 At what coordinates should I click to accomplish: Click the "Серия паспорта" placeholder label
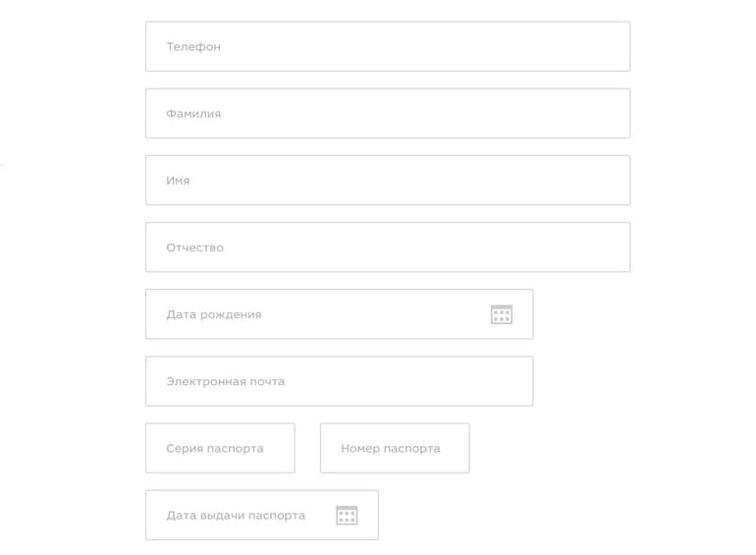pos(215,448)
